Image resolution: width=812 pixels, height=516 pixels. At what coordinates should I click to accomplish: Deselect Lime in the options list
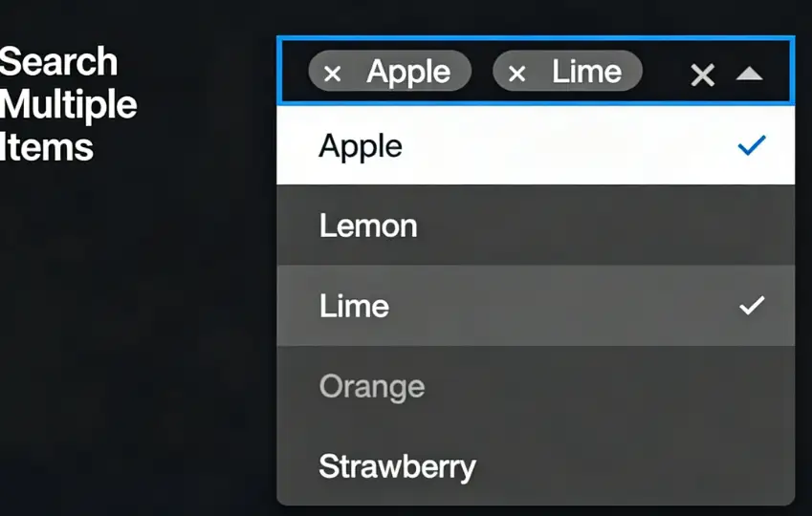(x=354, y=307)
